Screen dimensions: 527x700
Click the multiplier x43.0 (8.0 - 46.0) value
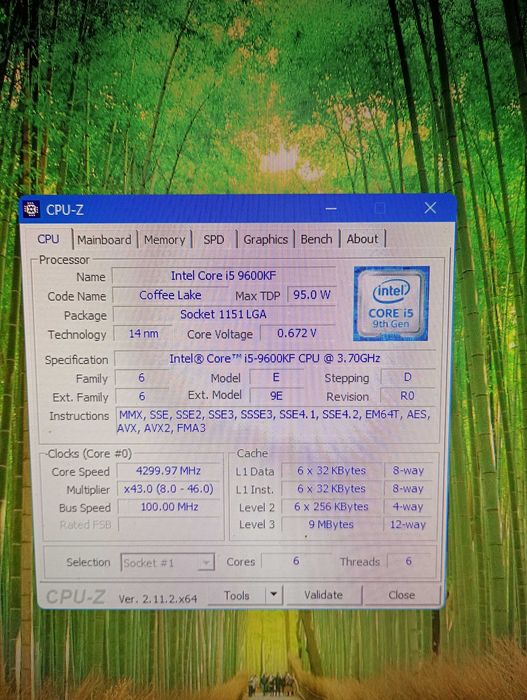pyautogui.click(x=169, y=489)
